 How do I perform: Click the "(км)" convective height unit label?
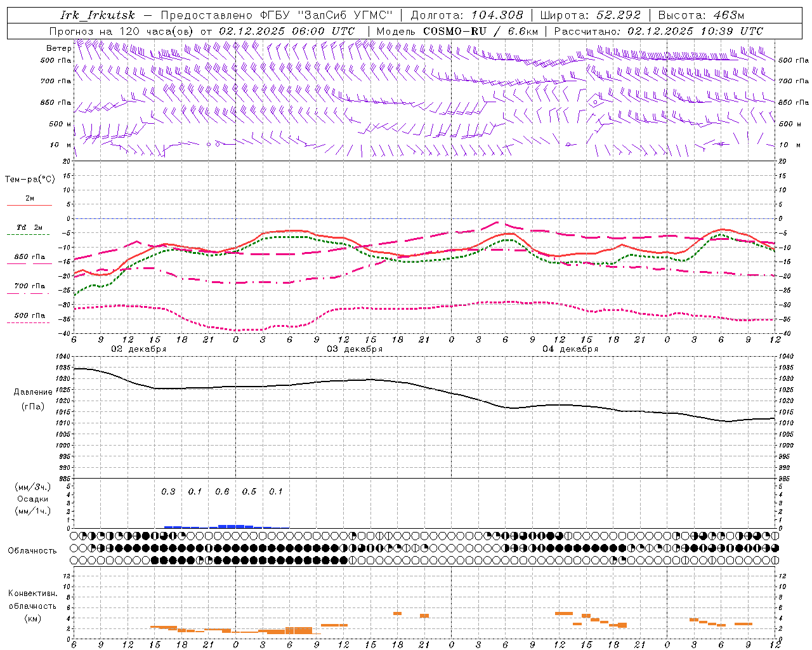33,619
